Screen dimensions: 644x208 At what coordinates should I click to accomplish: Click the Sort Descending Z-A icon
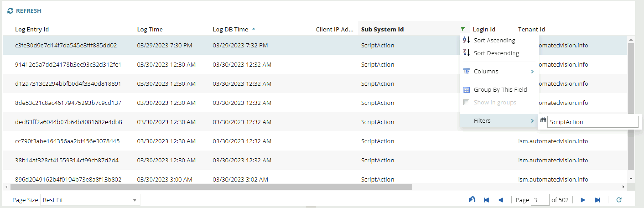[466, 53]
